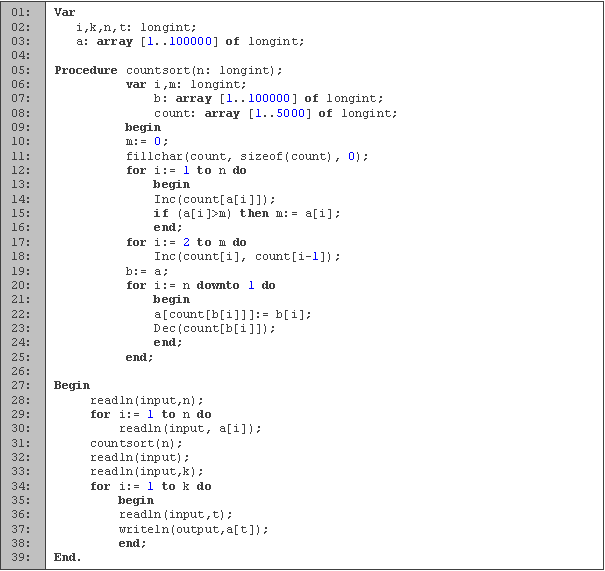The height and width of the screenshot is (571, 605).
Task: Click 'for i:= 2 to m do' line
Action: click(186, 242)
